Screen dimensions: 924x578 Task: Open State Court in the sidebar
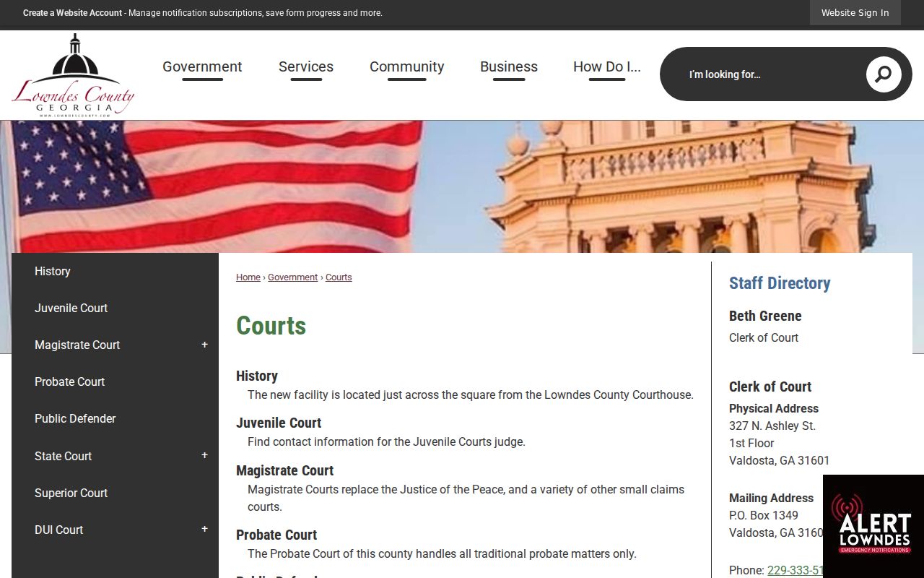[63, 456]
